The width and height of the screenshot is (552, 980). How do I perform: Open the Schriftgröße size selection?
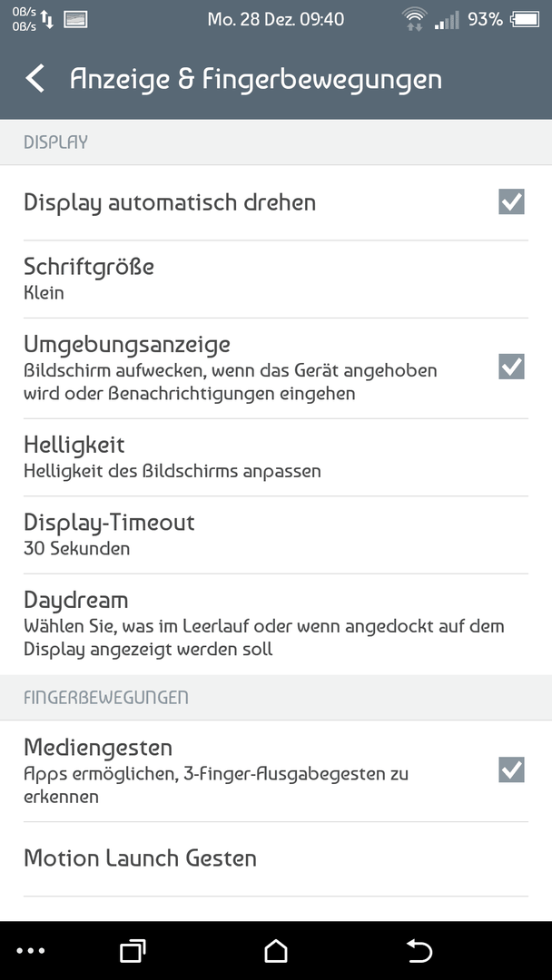coord(276,279)
